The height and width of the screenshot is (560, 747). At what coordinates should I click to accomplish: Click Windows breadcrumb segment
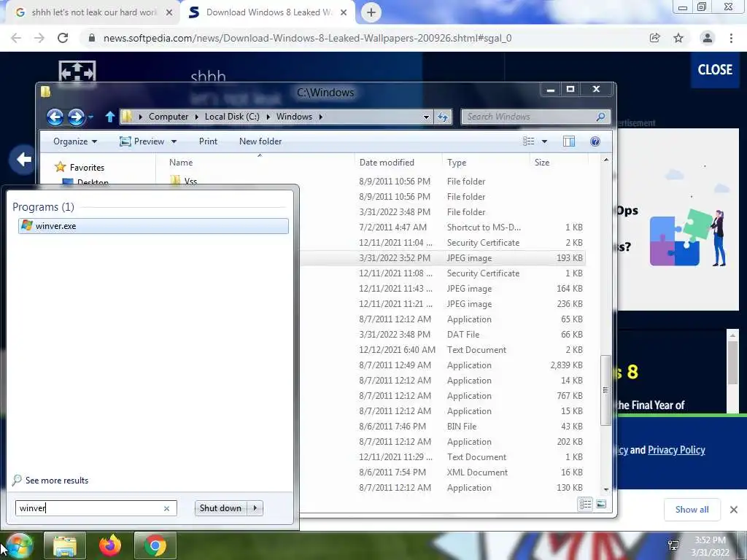(x=294, y=117)
